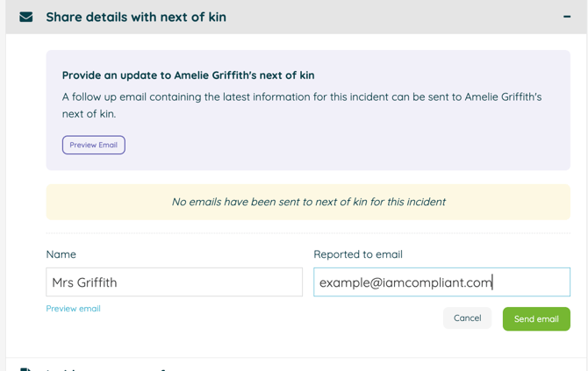This screenshot has width=588, height=371.
Task: Click the follow up email description paragraph
Action: point(302,104)
